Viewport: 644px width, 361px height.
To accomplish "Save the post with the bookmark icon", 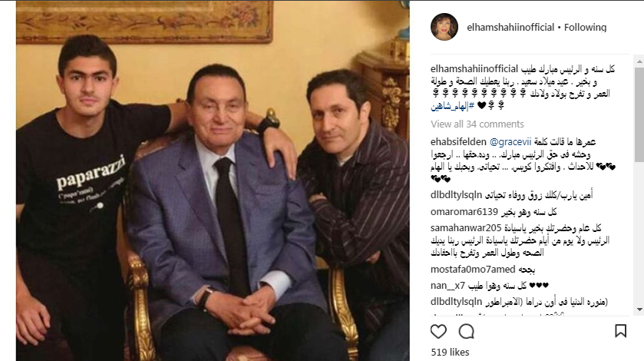I will 621,331.
